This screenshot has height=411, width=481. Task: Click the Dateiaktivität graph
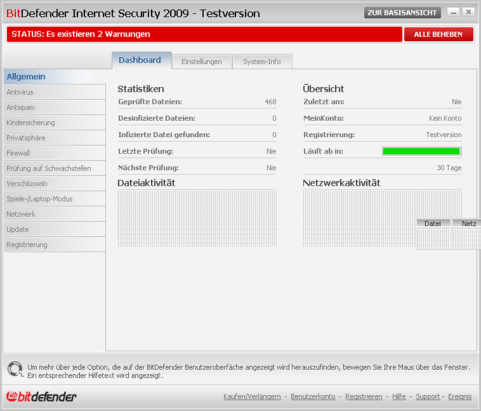coord(197,218)
